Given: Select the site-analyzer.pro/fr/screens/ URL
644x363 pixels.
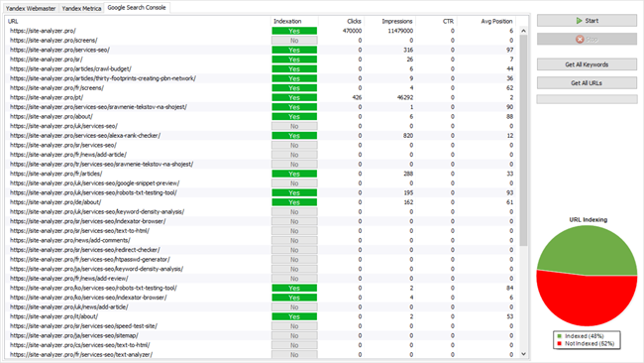Looking at the screenshot, I should [x=56, y=88].
